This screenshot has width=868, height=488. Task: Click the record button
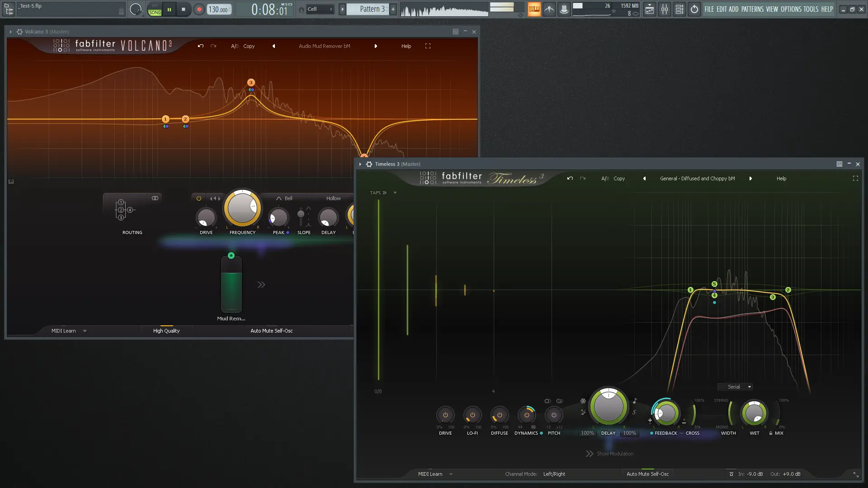pos(199,9)
